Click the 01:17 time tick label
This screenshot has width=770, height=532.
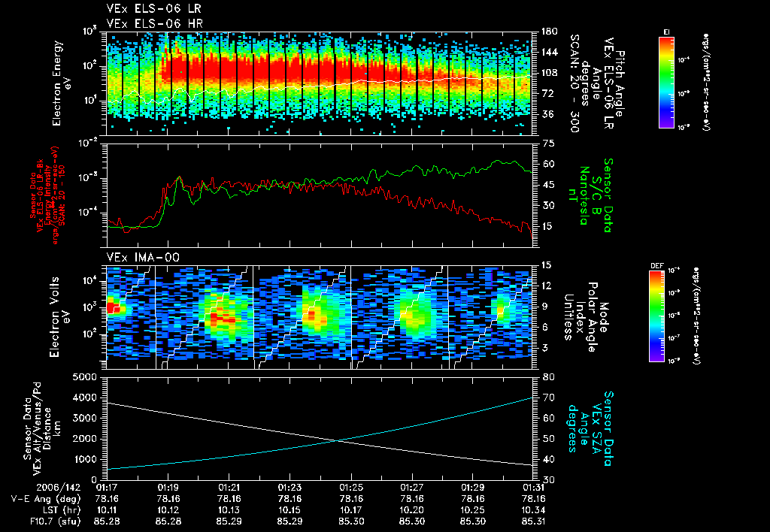[107, 488]
